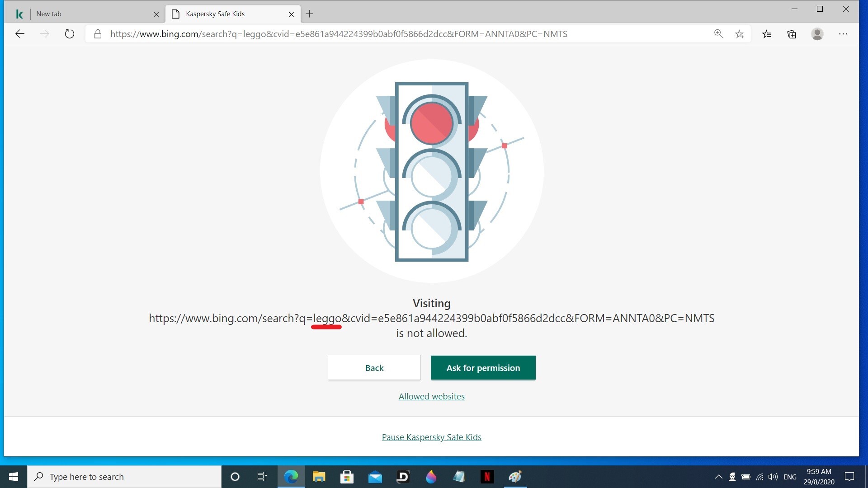
Task: Open the Favorites list icon
Action: point(767,34)
